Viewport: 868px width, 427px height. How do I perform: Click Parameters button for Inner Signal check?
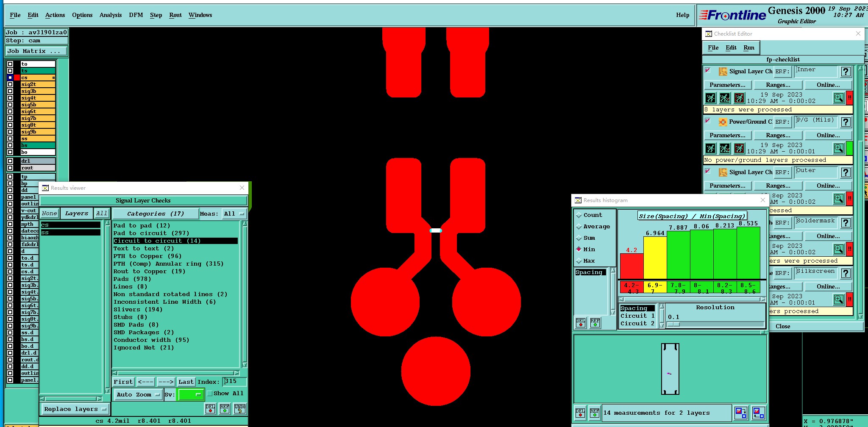point(727,85)
